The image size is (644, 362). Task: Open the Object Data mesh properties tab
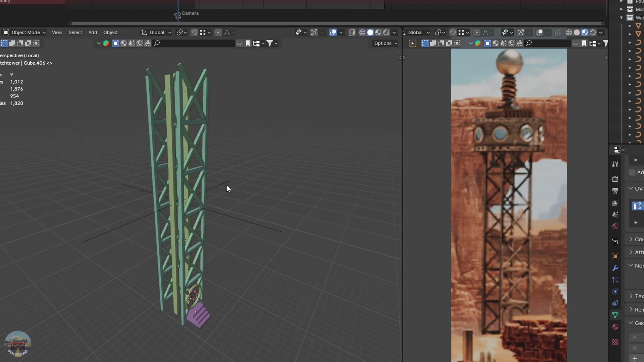pyautogui.click(x=615, y=315)
